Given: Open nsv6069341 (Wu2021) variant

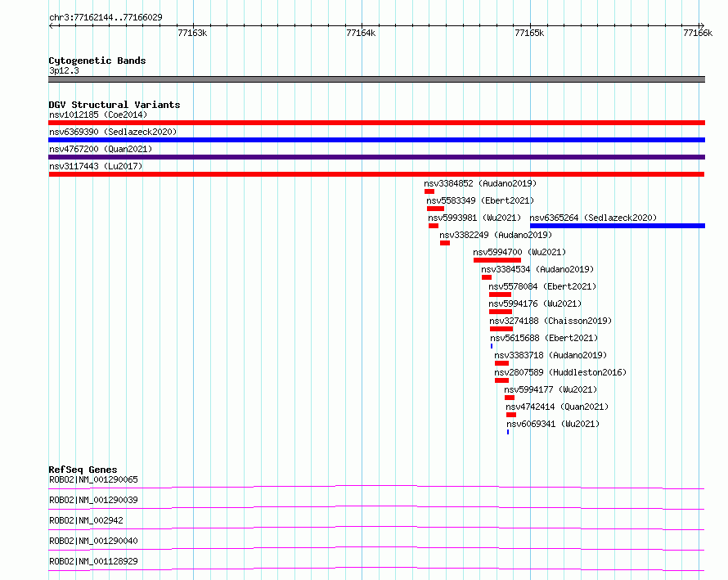Looking at the screenshot, I should click(553, 424).
